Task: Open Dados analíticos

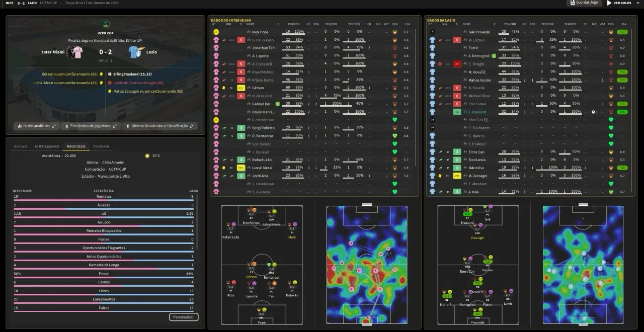Action: click(37, 126)
